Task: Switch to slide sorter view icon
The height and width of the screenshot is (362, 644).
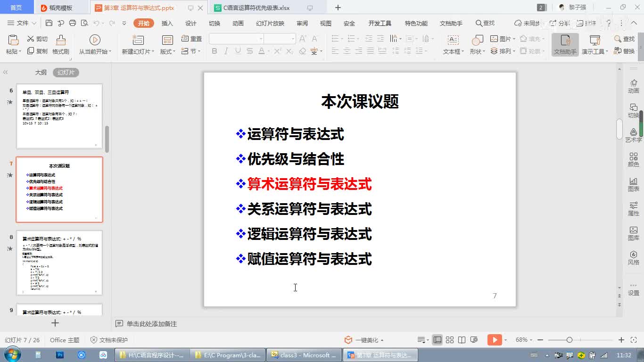Action: pos(450,340)
